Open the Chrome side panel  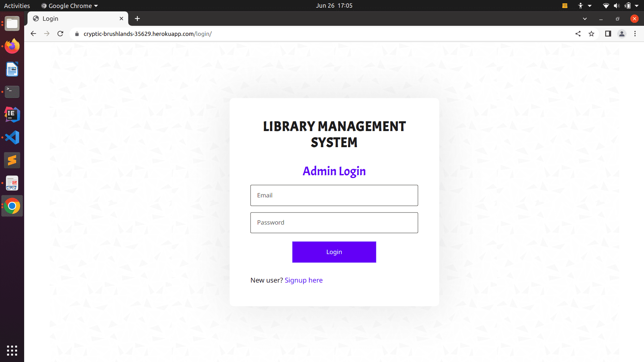click(x=608, y=34)
